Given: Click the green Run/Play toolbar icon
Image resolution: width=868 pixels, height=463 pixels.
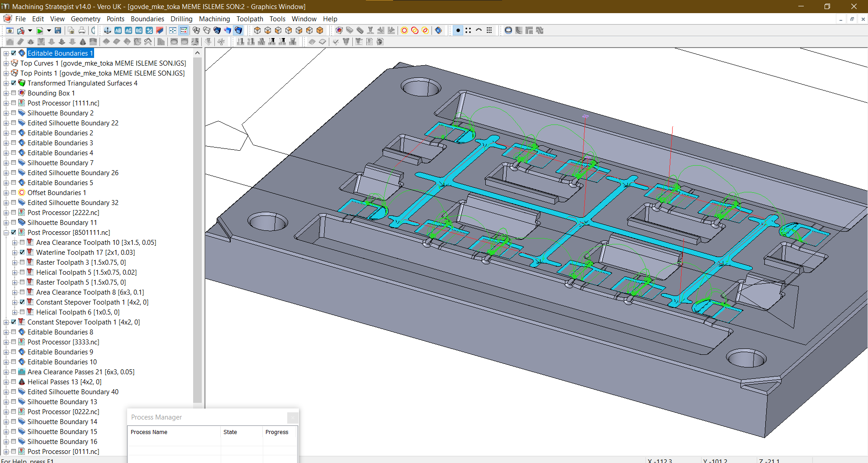Looking at the screenshot, I should [40, 30].
